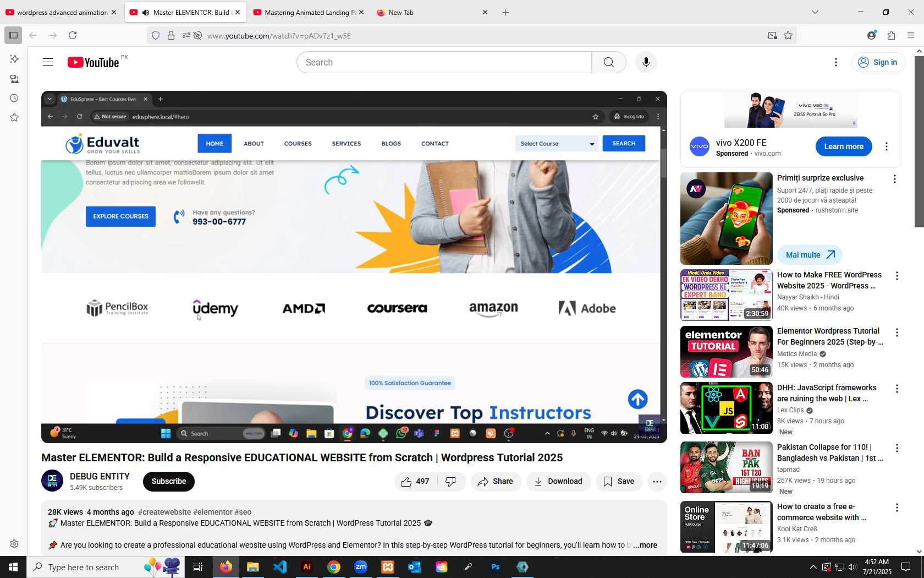Click the taskbar clock showing 4:52 AM
This screenshot has height=578, width=924.
tap(877, 567)
